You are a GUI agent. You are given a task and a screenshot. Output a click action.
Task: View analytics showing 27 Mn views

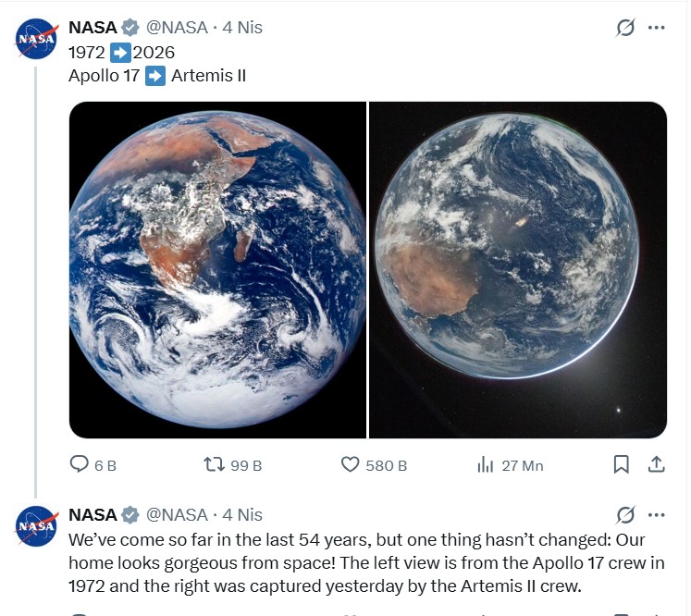(486, 464)
